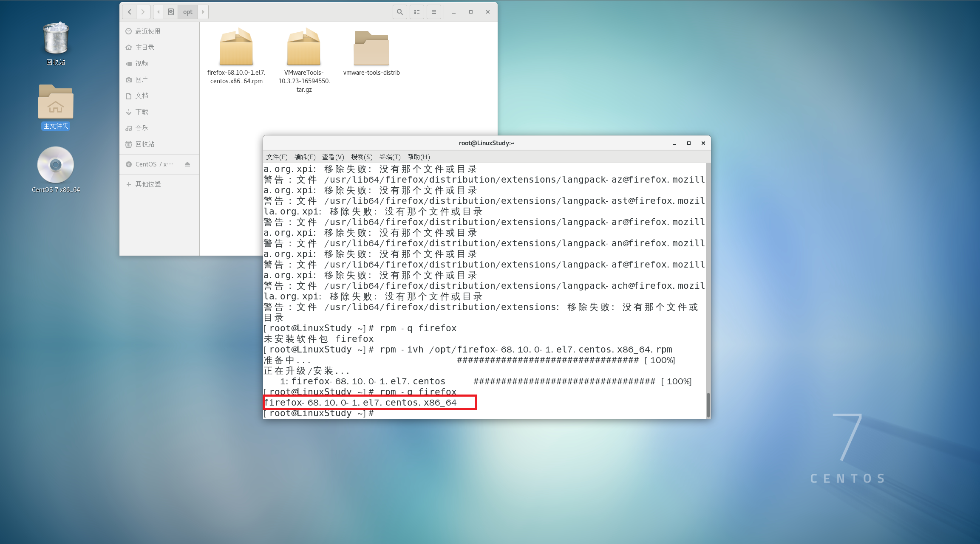This screenshot has width=980, height=544.
Task: Click the langpack-ach@firefox warning line
Action: [484, 286]
